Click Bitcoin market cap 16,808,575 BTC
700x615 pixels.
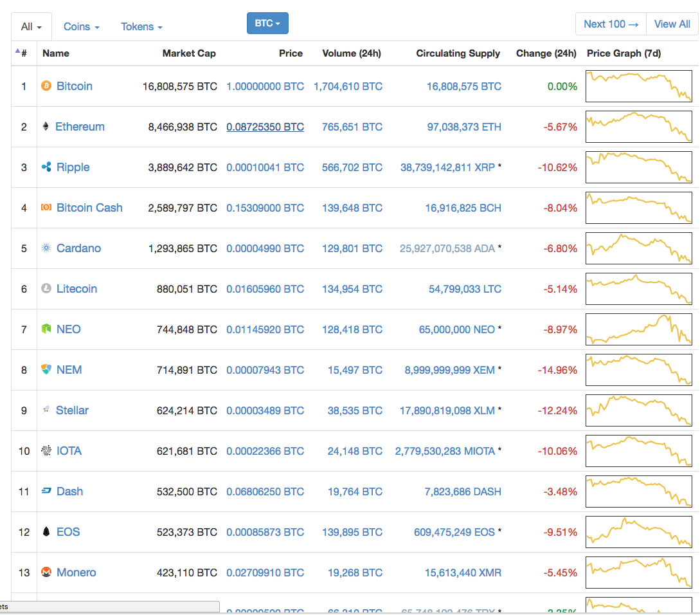click(180, 86)
